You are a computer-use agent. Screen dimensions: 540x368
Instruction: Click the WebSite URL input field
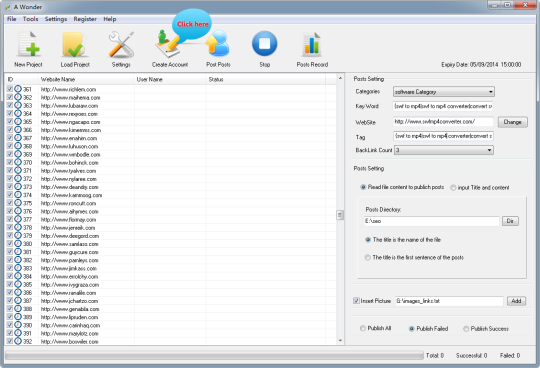(443, 122)
